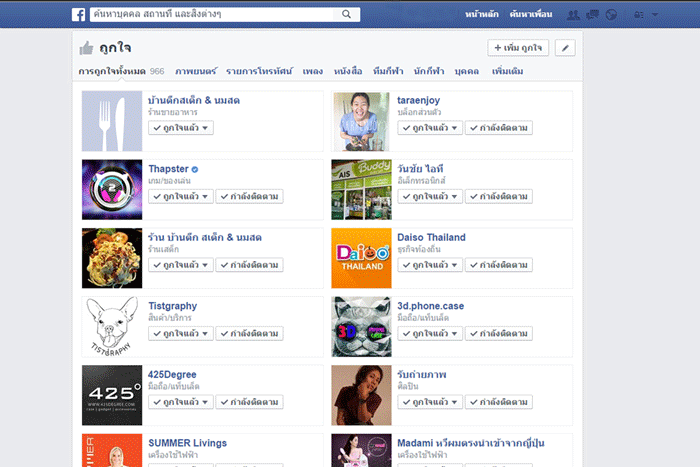Expand ถูกใจแล้ว dropdown for รับถ่ายภาพ
The image size is (700, 467).
point(430,402)
